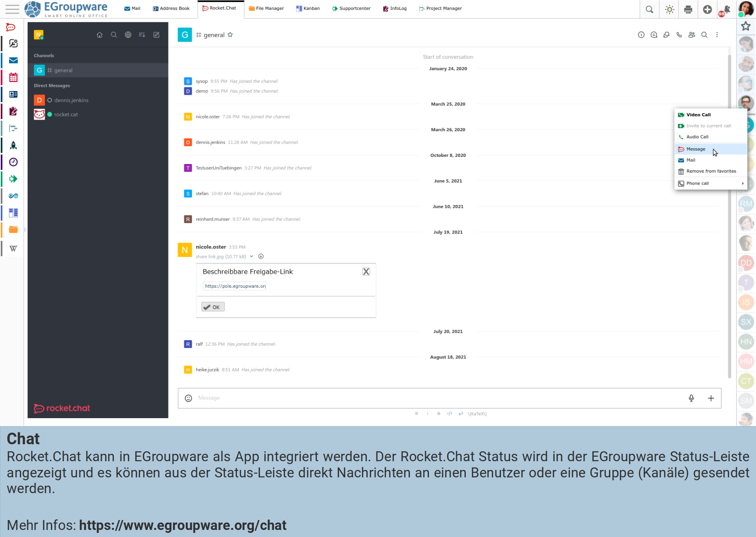Toggle favorite star next to general
This screenshot has width=756, height=537.
pos(230,35)
